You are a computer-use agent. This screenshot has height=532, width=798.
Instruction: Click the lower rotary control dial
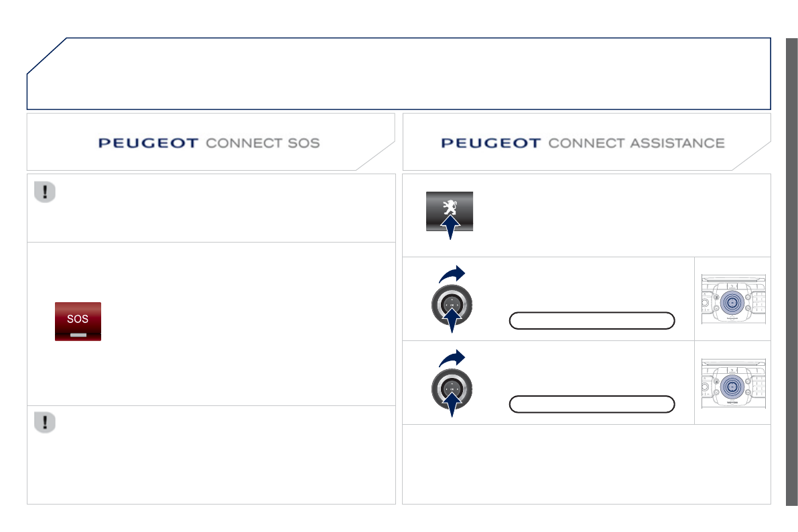[x=452, y=389]
